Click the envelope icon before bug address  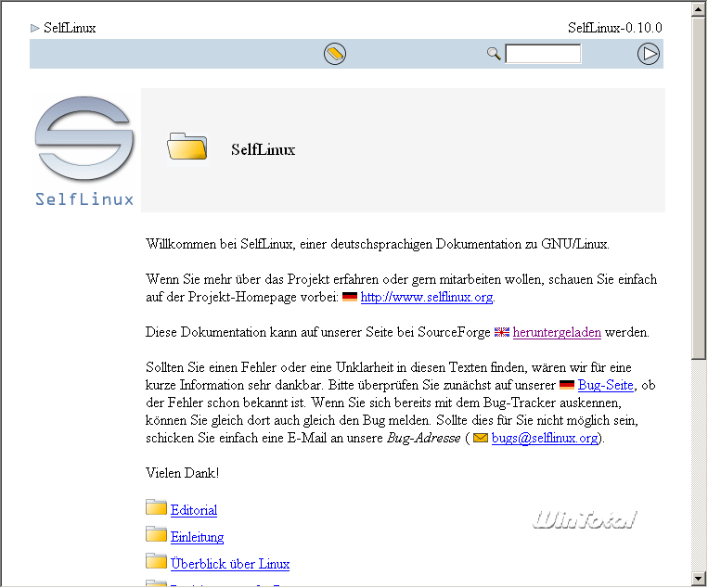[481, 438]
